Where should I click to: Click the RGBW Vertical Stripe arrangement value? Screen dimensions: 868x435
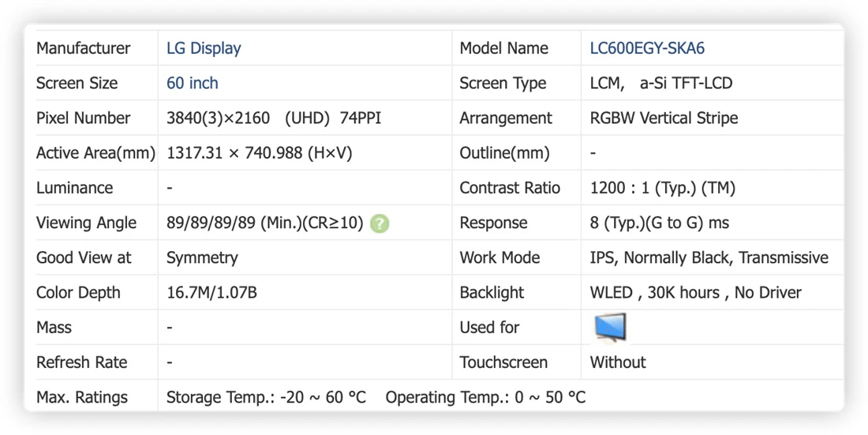pyautogui.click(x=664, y=118)
